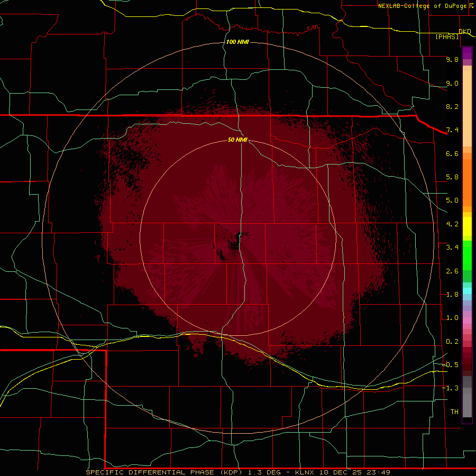Click the '10 DEC 25 23:49' timestamp

coord(354,472)
